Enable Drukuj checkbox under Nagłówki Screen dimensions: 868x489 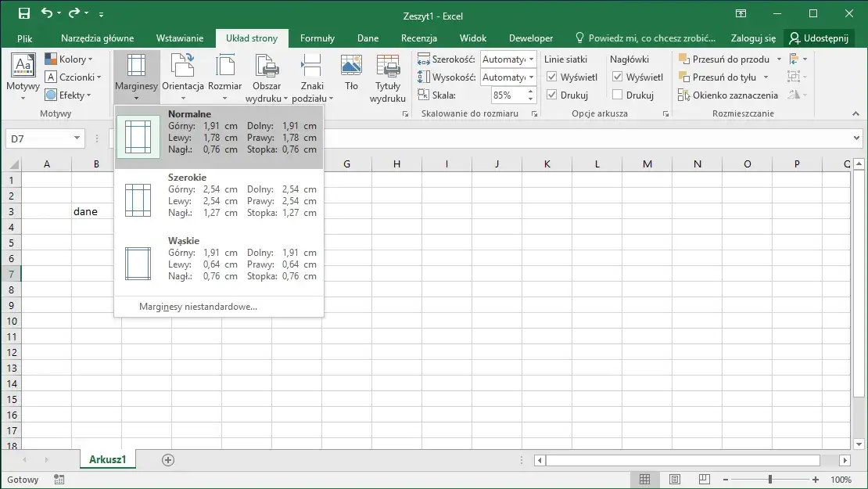(x=618, y=95)
